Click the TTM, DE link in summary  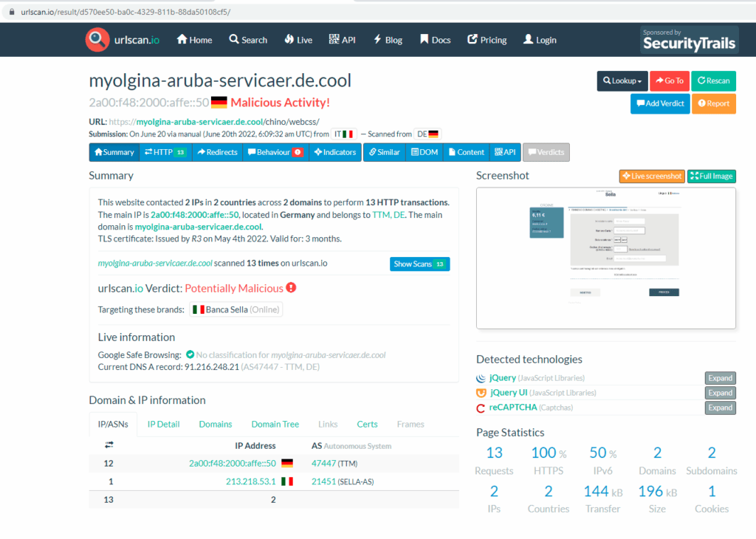[388, 215]
